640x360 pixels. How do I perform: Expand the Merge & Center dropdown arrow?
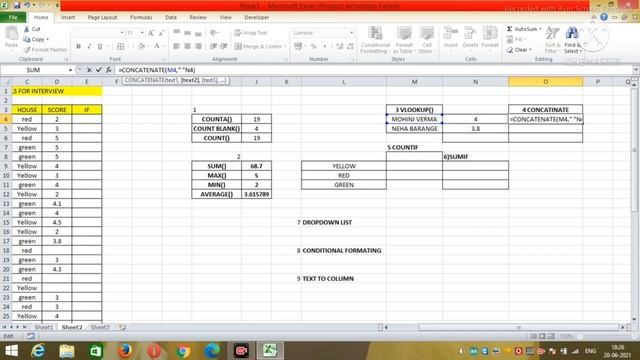pyautogui.click(x=285, y=47)
